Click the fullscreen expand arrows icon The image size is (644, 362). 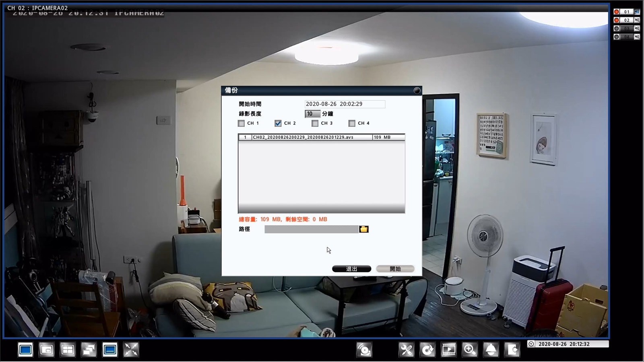coord(131,350)
